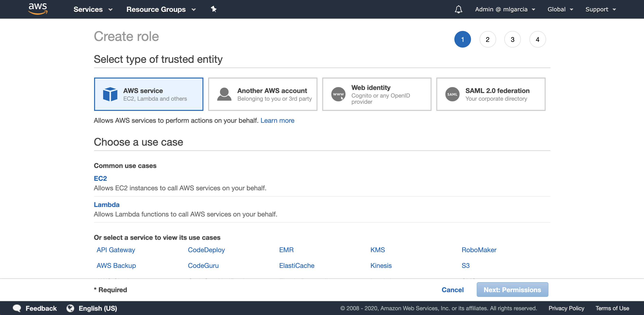644x315 pixels.
Task: Click the Next: Permissions button
Action: tap(512, 290)
